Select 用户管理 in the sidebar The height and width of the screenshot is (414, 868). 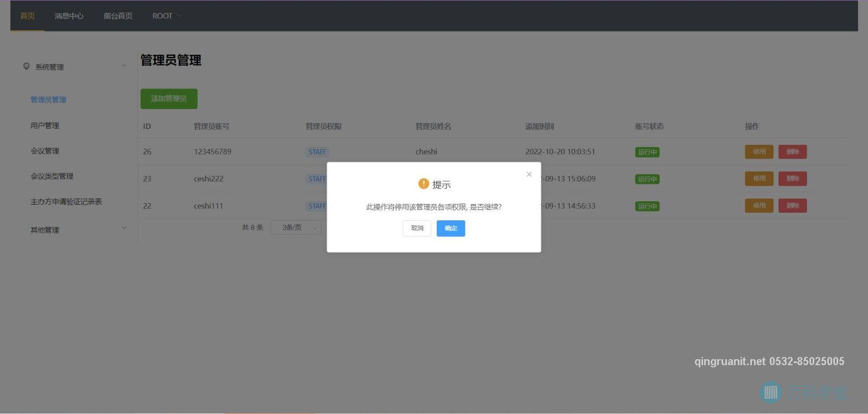coord(44,125)
